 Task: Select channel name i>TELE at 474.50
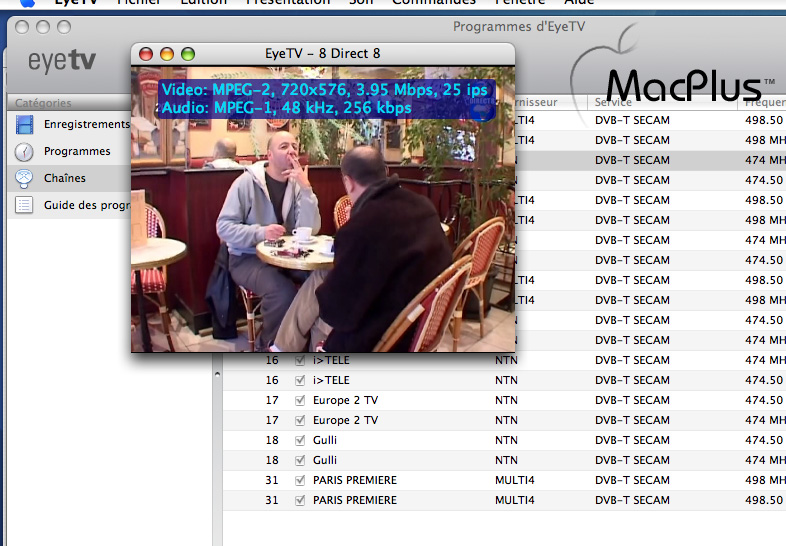331,380
